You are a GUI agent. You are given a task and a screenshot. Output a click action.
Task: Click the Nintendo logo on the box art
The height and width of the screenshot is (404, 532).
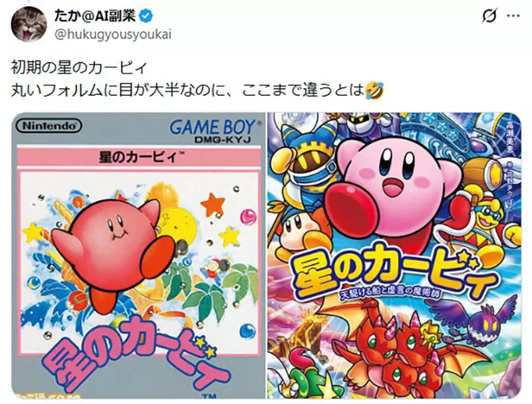tap(49, 126)
